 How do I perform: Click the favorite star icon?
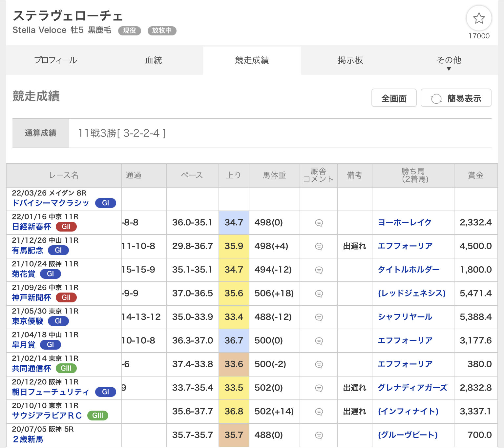[x=479, y=18]
